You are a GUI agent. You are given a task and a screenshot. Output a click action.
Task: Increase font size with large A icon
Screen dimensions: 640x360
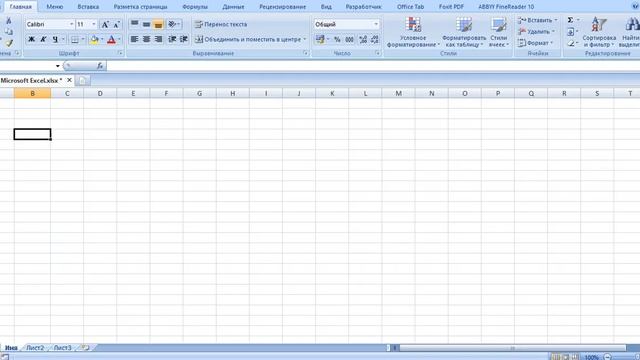pos(105,24)
